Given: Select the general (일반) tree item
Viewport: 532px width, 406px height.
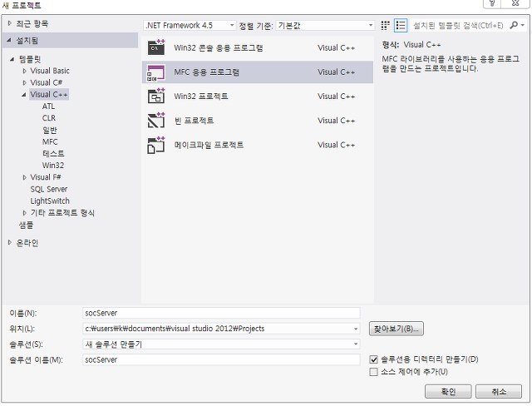Looking at the screenshot, I should coord(50,130).
